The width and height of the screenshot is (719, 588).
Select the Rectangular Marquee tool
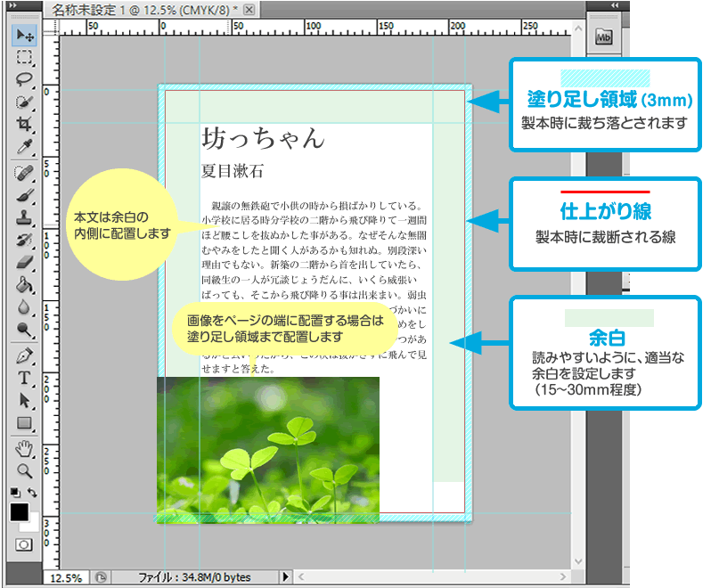tap(24, 59)
